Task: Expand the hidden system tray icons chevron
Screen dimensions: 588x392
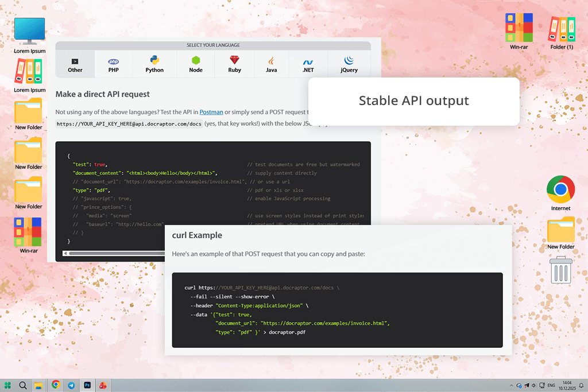Action: [x=511, y=385]
